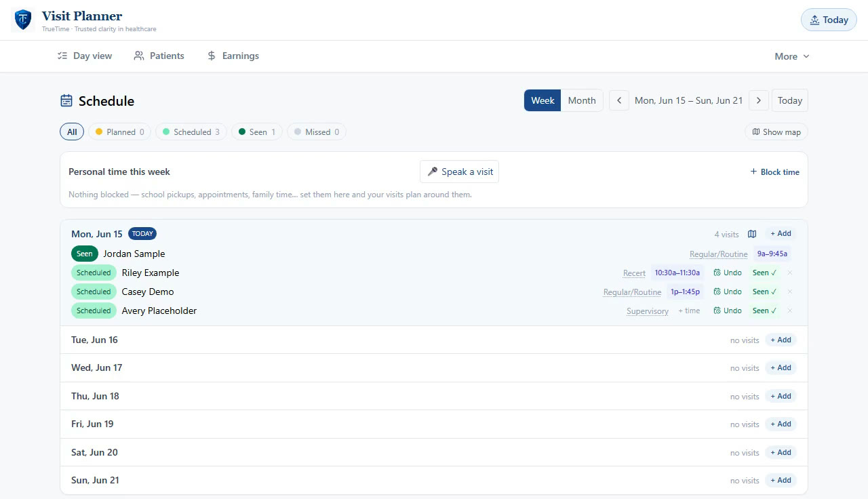
Task: Mark Avery Placeholder as Seen
Action: click(x=764, y=311)
